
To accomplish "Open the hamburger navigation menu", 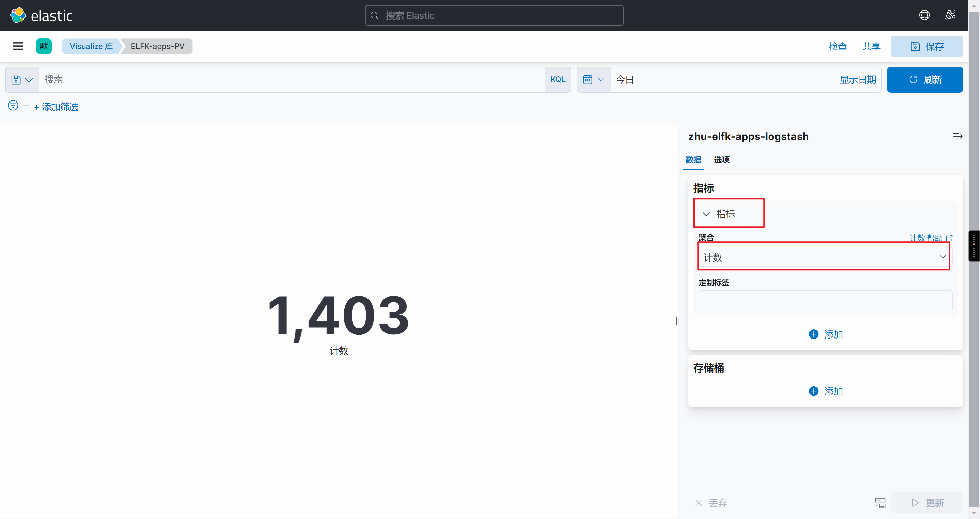I will [18, 46].
